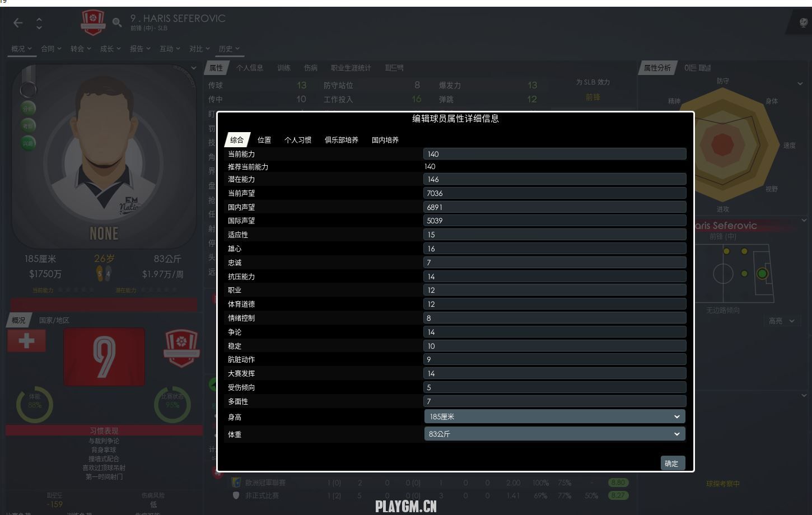
Task: Open the 身高 185厘米 dropdown
Action: 555,416
